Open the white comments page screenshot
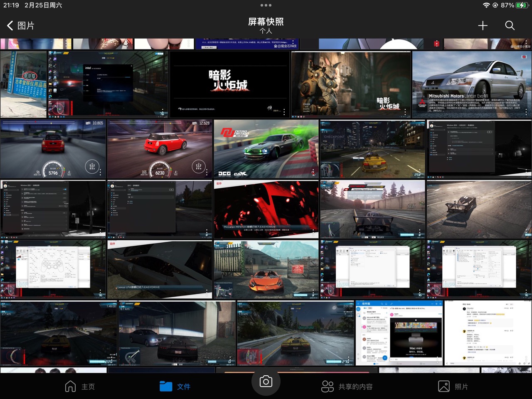Image resolution: width=532 pixels, height=399 pixels. click(488, 333)
